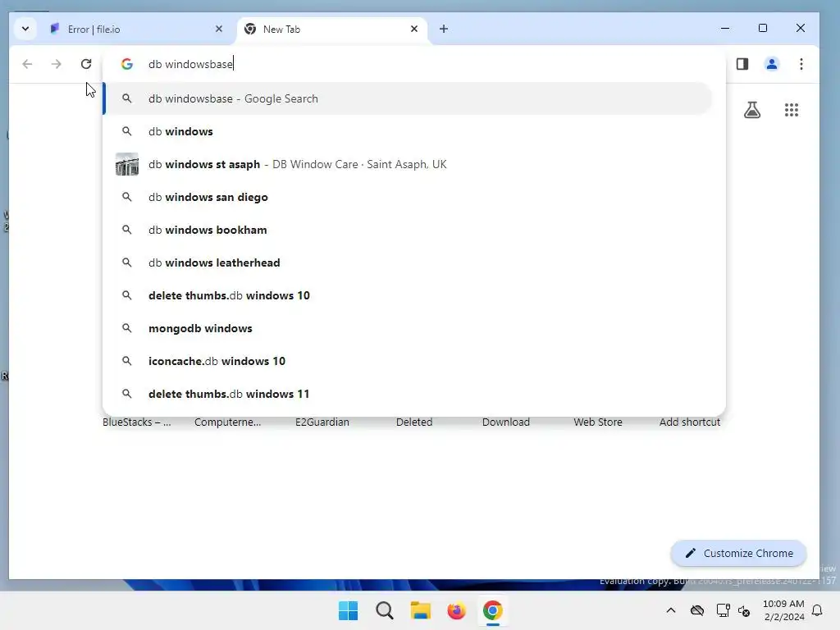Viewport: 840px width, 630px height.
Task: Click the cloud sync tray icon
Action: click(x=697, y=610)
